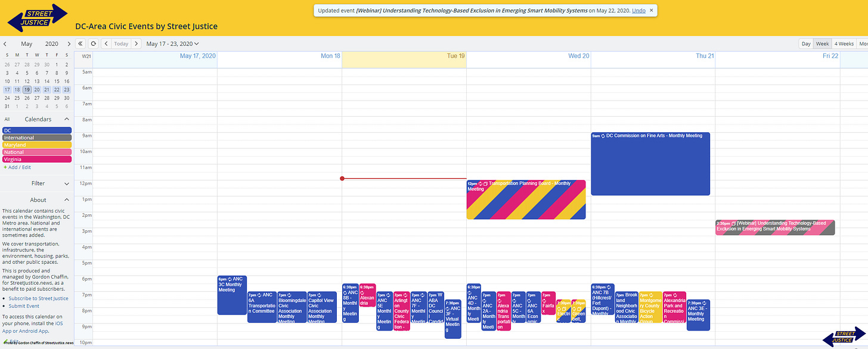Image resolution: width=868 pixels, height=349 pixels.
Task: Open the Capitol View Civic Association event
Action: pos(322,307)
